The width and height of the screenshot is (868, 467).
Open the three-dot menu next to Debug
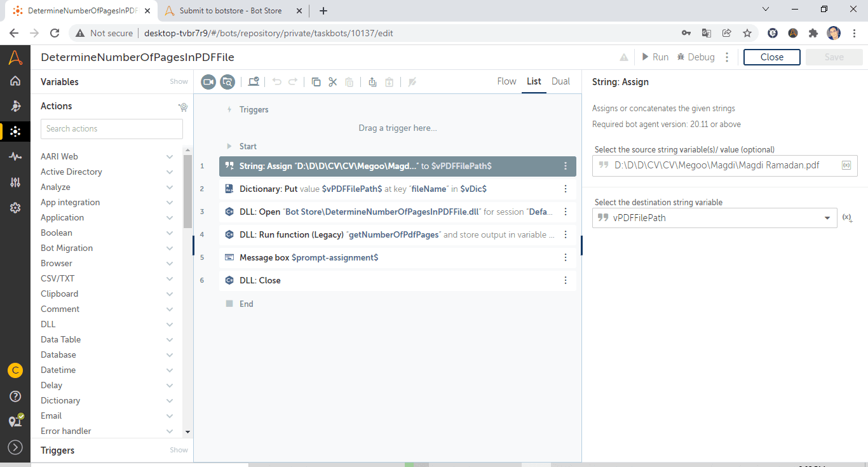[727, 57]
